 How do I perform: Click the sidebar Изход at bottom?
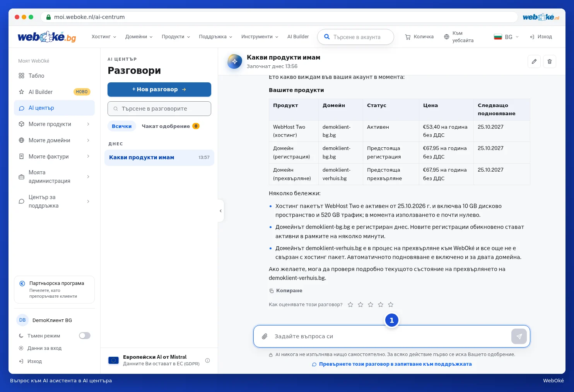point(31,361)
